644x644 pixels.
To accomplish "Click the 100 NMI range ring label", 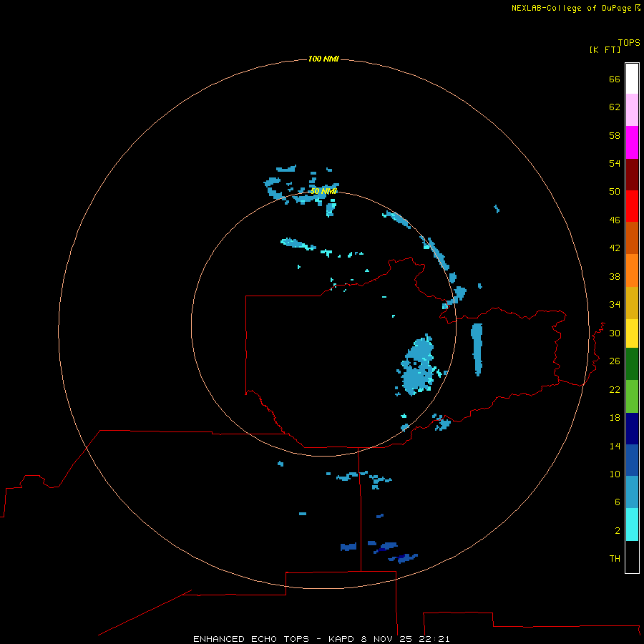I will tap(323, 59).
